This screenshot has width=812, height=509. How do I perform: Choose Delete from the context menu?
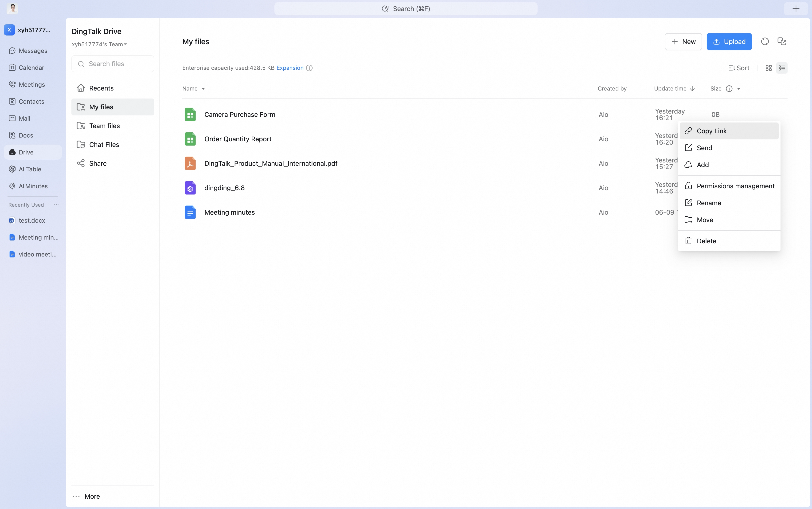(x=729, y=241)
